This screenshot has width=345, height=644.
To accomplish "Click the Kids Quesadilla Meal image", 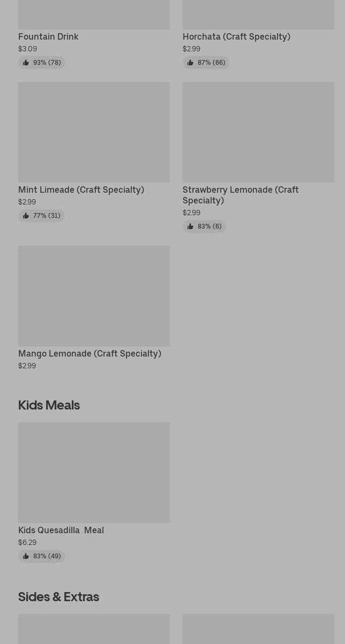I will [x=94, y=472].
